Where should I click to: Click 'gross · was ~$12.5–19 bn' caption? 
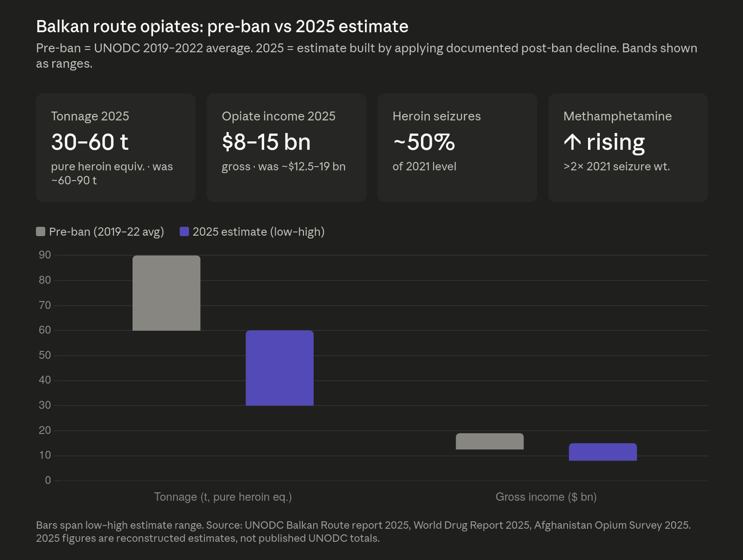pyautogui.click(x=284, y=167)
